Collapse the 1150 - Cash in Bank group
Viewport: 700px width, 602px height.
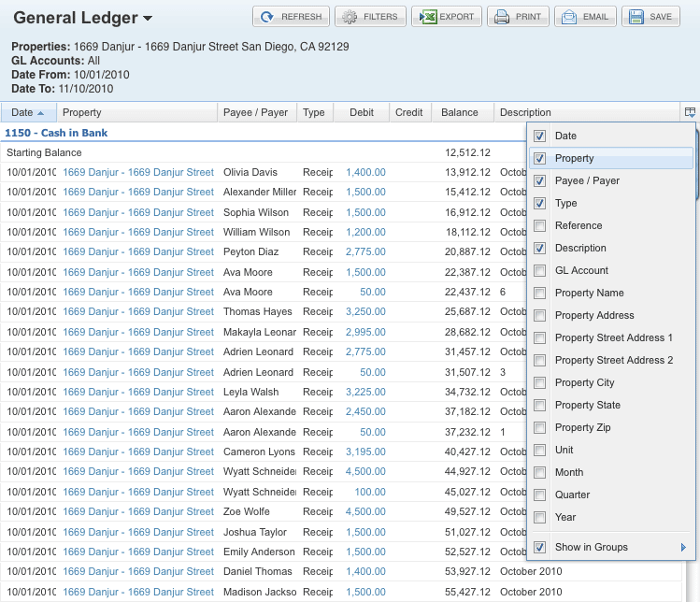pos(56,133)
